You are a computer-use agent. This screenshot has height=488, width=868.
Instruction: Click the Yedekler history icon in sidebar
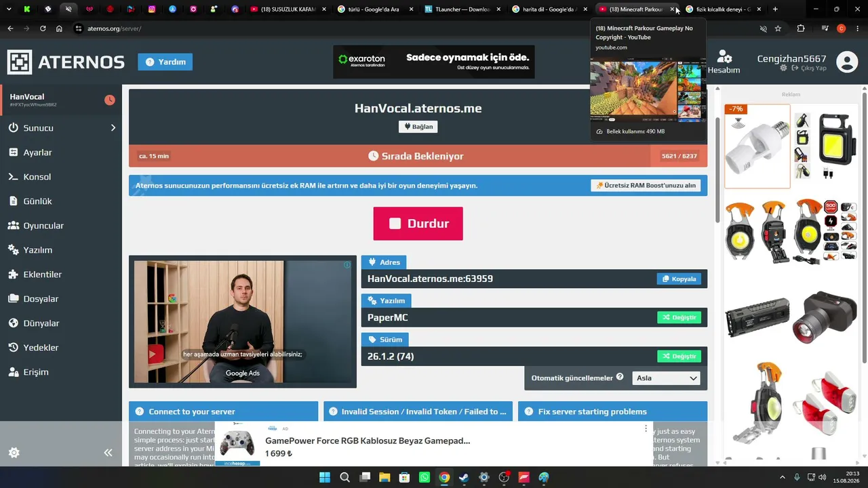[14, 348]
